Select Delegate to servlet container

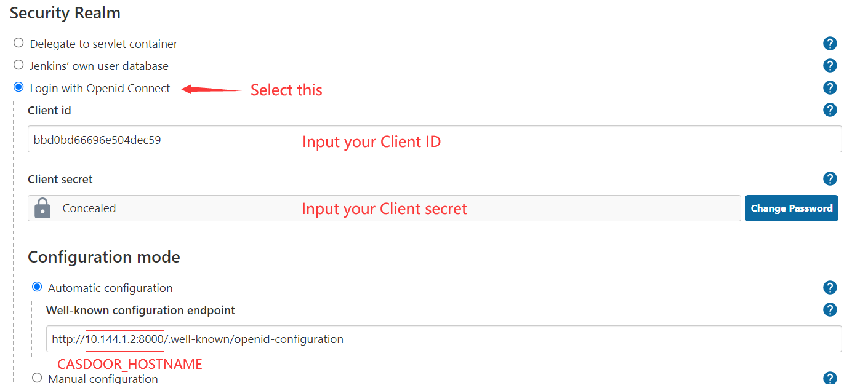[x=18, y=42]
